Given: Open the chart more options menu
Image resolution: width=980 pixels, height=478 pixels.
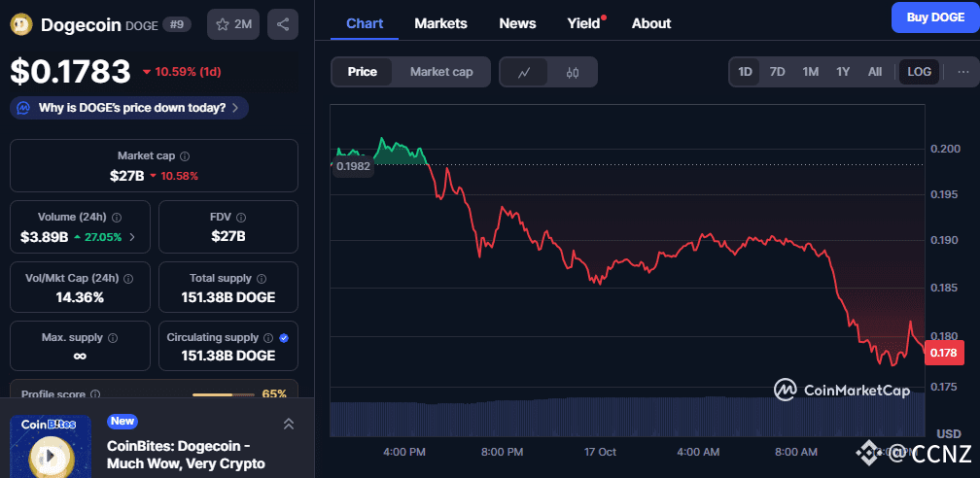Looking at the screenshot, I should [x=962, y=72].
